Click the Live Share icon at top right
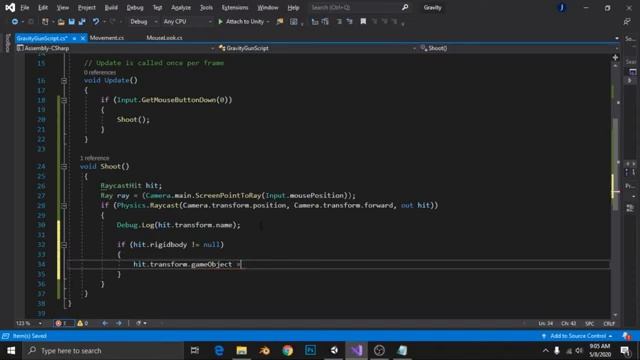Image resolution: width=640 pixels, height=360 pixels. pos(627,22)
